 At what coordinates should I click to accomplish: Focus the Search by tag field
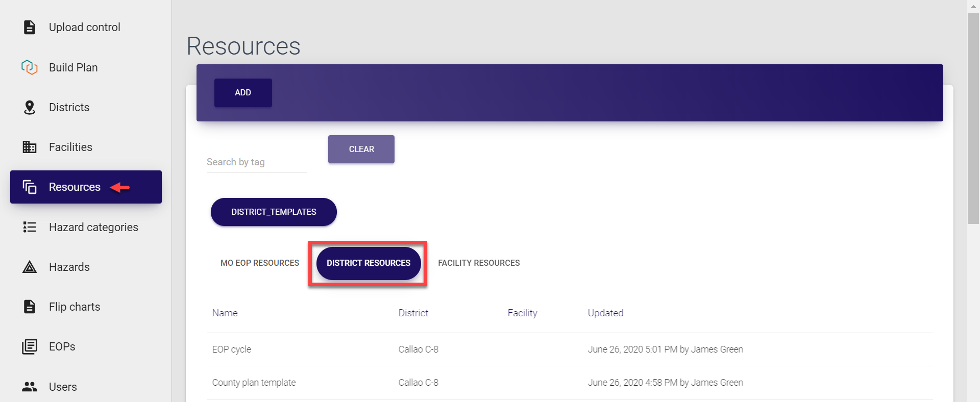pos(256,162)
